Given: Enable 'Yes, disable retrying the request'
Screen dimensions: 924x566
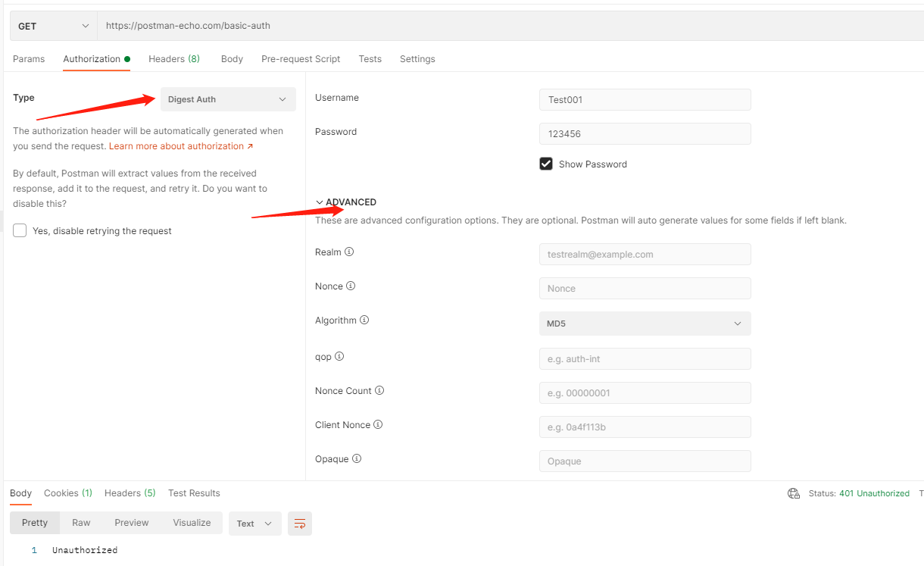Looking at the screenshot, I should coord(20,230).
